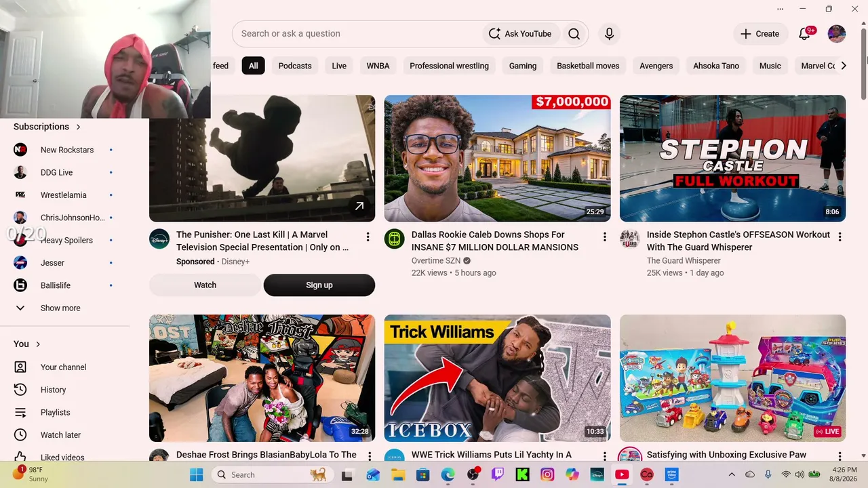Screen dimensions: 868x488
Task: Open Dallas Rookie Caleb Downs video title
Action: pyautogui.click(x=495, y=241)
